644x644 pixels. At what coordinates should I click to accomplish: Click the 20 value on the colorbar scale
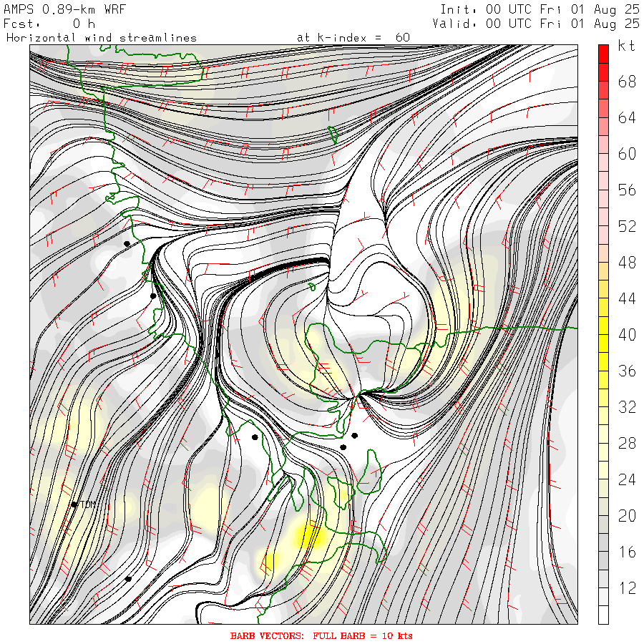click(627, 515)
